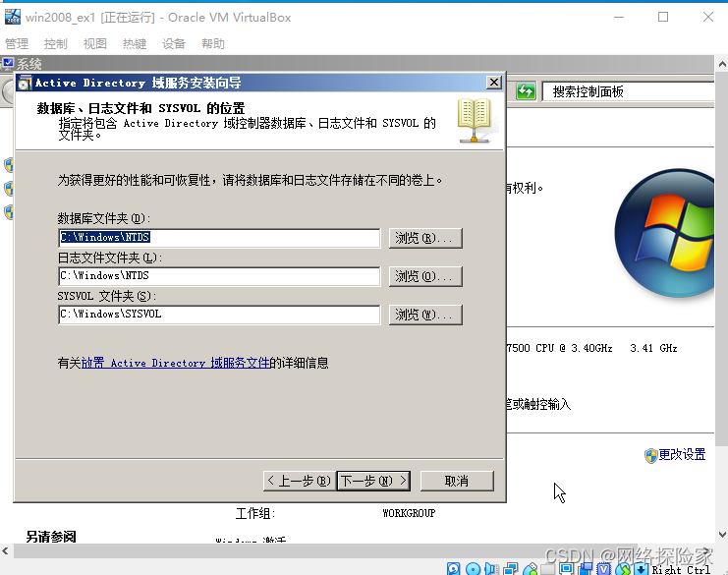Click 浏览(O) for the log files folder
Image resolution: width=728 pixels, height=575 pixels.
tap(425, 276)
